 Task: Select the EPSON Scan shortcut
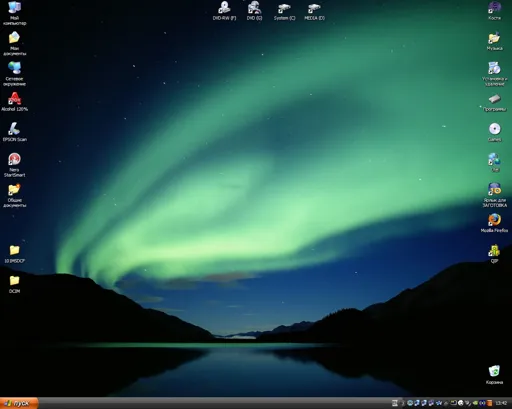pos(14,132)
